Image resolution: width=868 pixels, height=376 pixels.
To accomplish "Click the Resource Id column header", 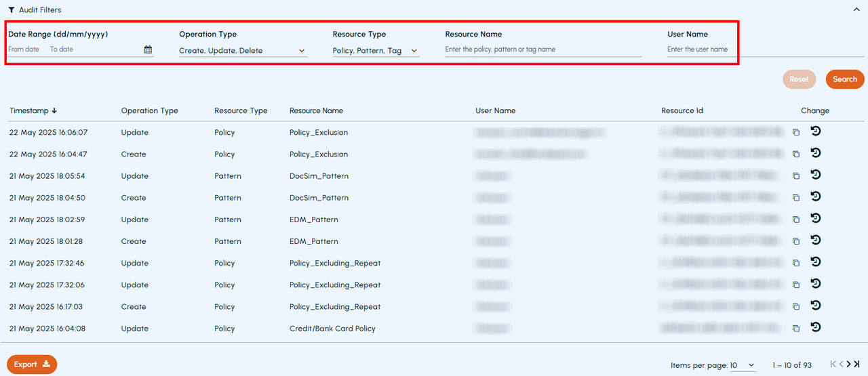I will 682,111.
